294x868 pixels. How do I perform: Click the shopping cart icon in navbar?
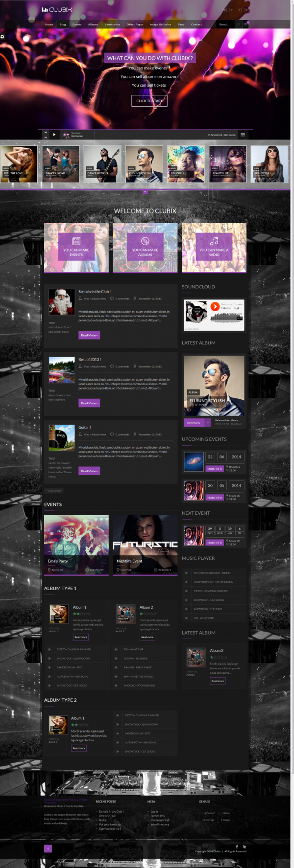tap(246, 24)
